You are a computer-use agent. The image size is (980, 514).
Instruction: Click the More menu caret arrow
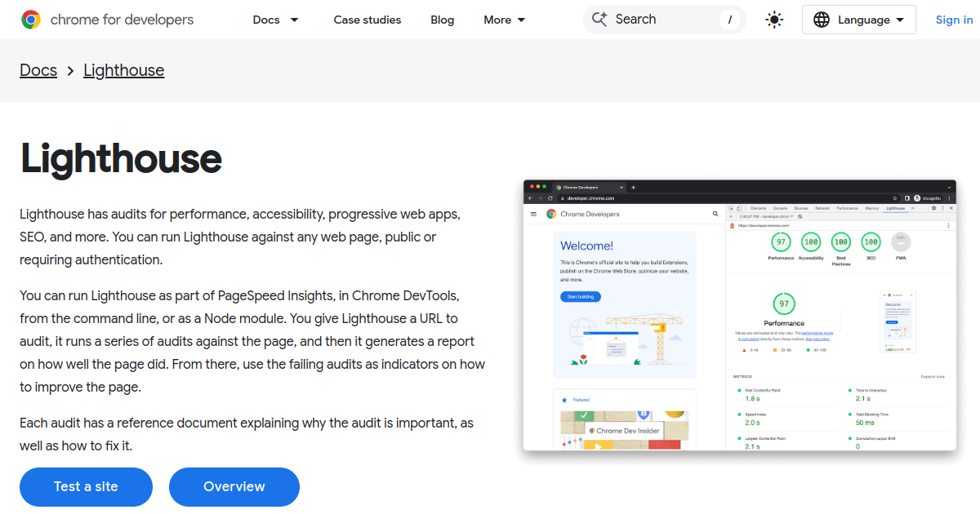tap(522, 20)
